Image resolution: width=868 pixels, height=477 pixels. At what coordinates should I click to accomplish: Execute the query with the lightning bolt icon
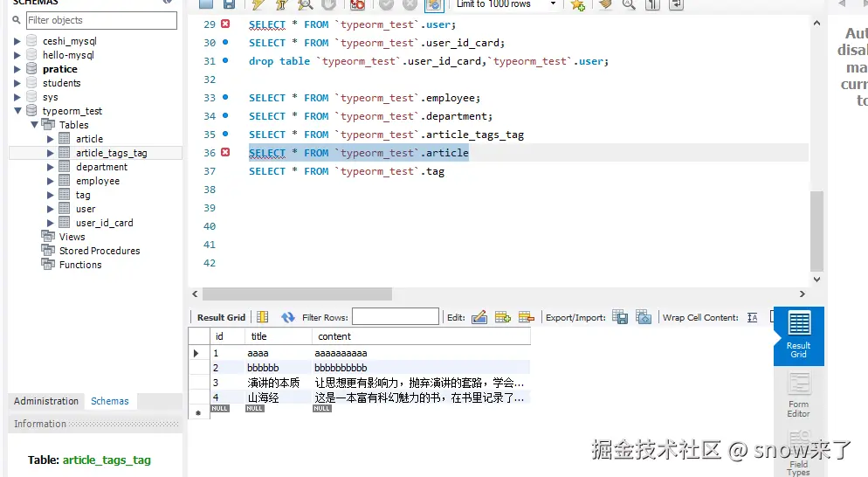click(x=258, y=4)
